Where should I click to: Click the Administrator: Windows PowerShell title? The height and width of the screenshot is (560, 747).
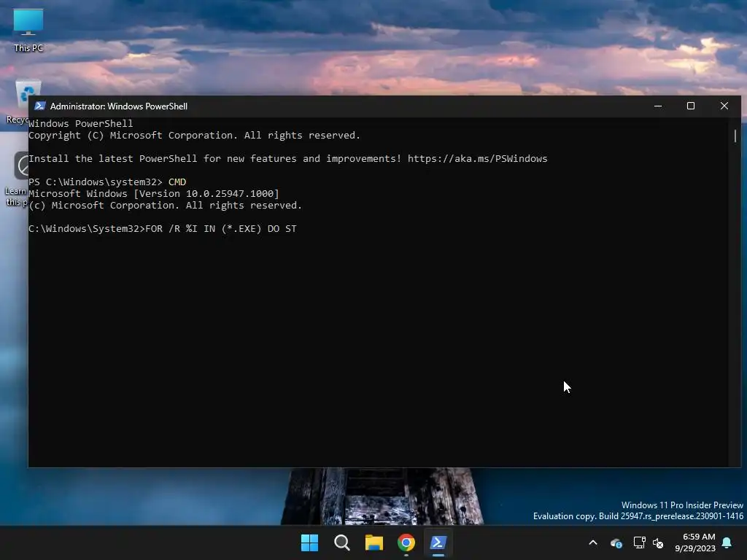pos(119,106)
